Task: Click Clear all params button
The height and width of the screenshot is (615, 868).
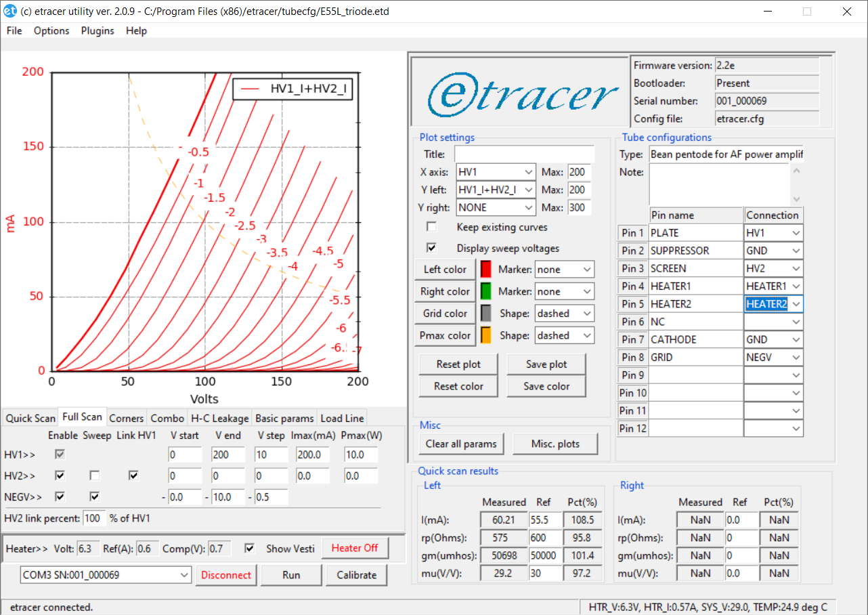Action: tap(461, 444)
